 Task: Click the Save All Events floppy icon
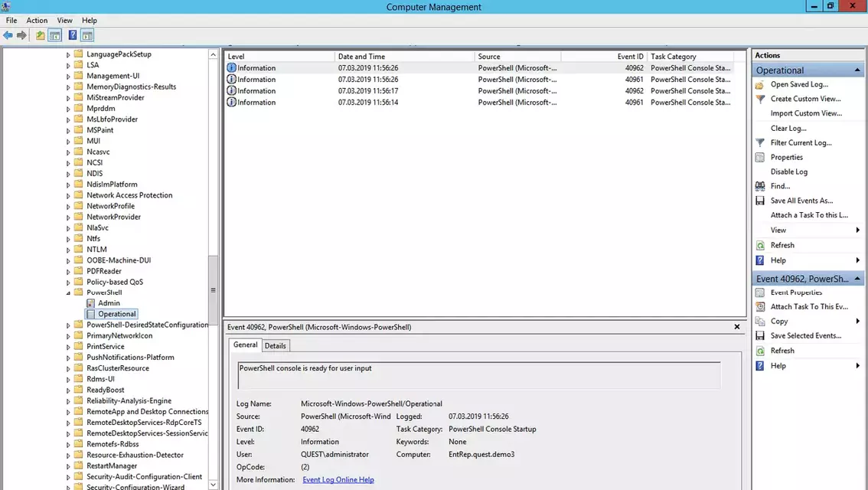coord(760,201)
